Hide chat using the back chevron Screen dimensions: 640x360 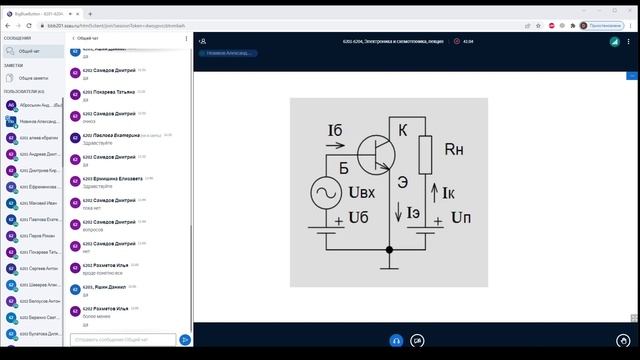point(73,38)
